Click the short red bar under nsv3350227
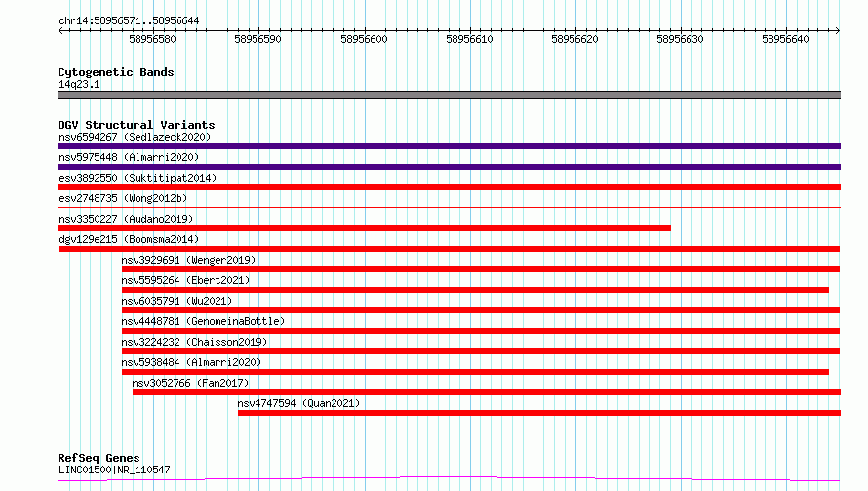Viewport: 868px width, 491px height. tap(364, 228)
